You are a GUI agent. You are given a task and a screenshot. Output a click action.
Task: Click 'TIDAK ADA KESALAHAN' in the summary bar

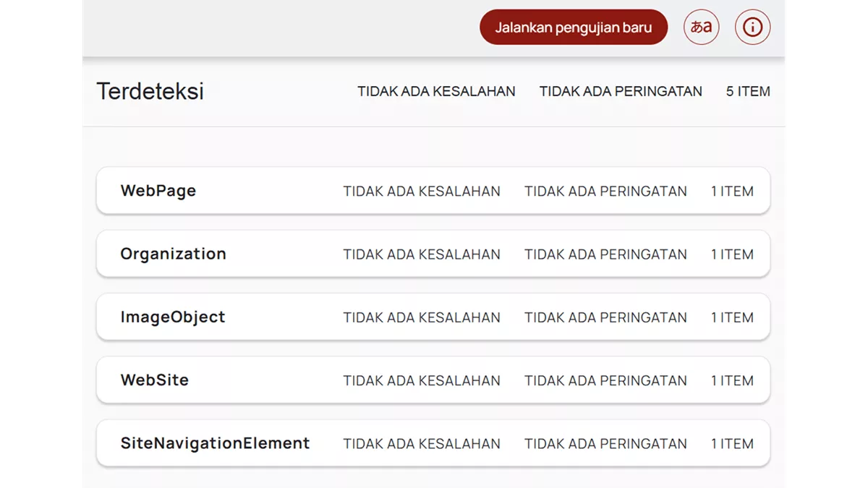click(x=435, y=91)
